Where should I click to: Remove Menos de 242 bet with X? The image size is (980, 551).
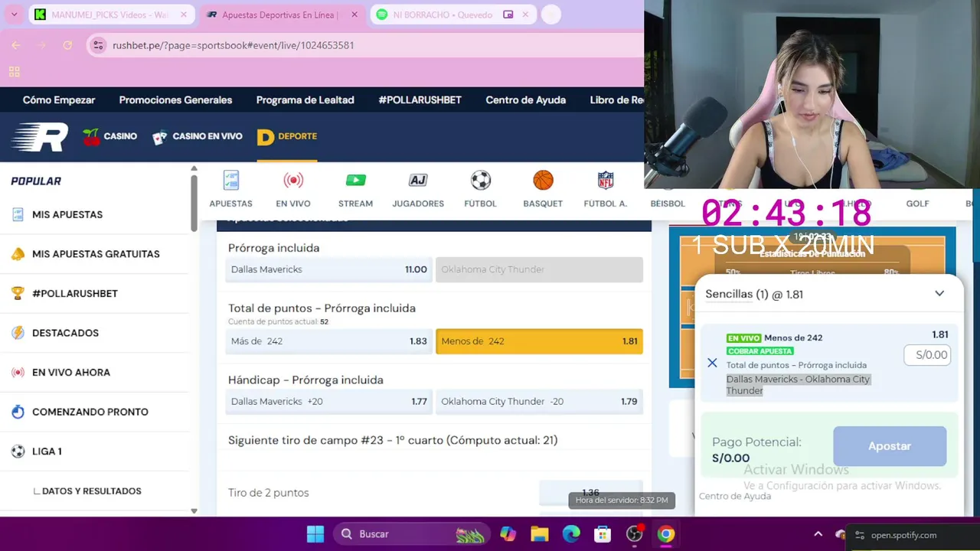(x=712, y=363)
